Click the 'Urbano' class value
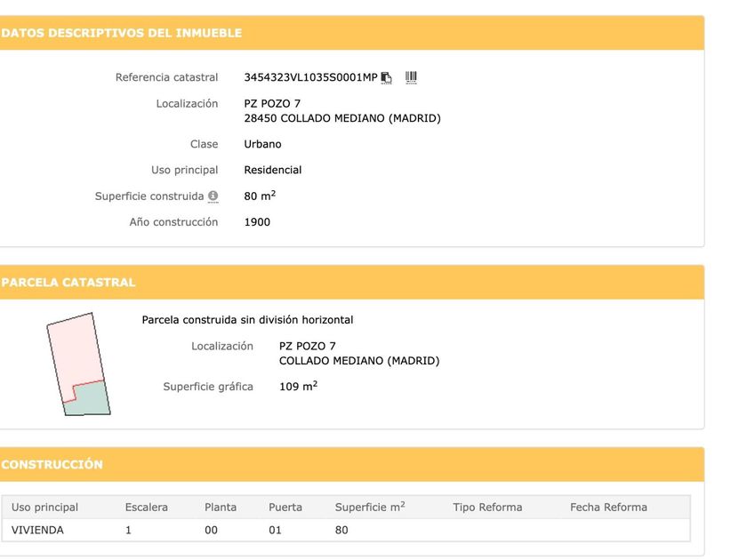Screen dimensions: 747x560 (262, 144)
